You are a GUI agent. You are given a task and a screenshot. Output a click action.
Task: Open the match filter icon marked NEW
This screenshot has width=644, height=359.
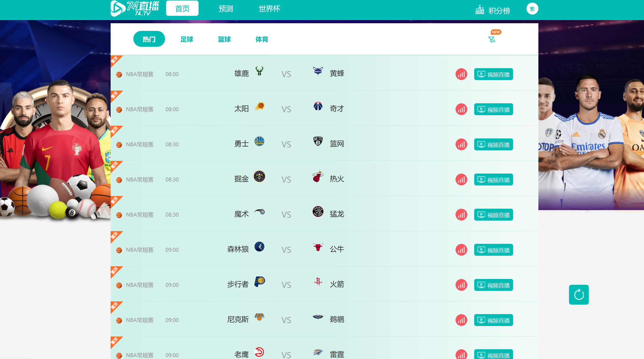pyautogui.click(x=492, y=40)
